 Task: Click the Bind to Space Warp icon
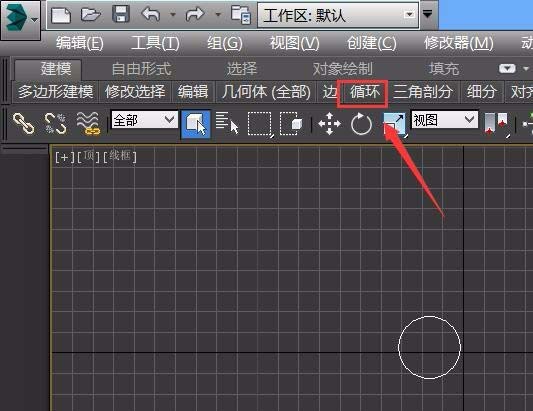click(88, 124)
